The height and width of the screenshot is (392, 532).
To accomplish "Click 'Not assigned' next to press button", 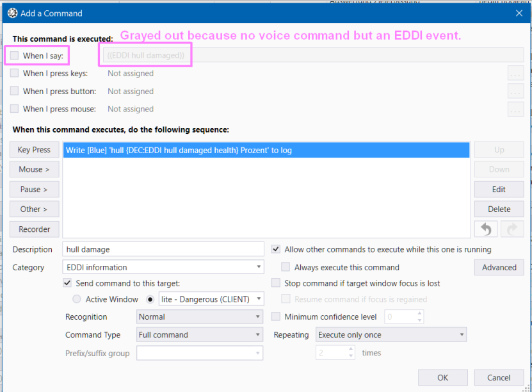I will (x=131, y=92).
